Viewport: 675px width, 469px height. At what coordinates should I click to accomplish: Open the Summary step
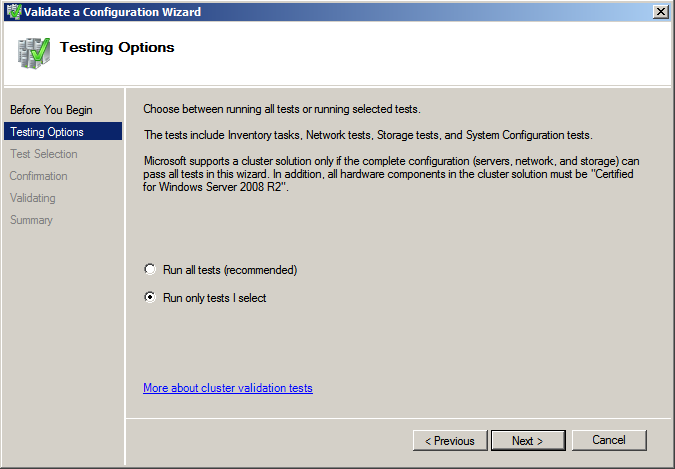pos(31,220)
